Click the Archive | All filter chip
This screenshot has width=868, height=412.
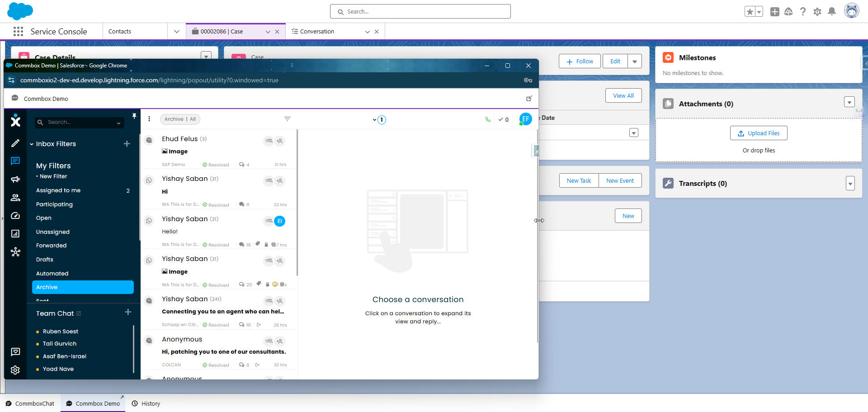point(180,119)
